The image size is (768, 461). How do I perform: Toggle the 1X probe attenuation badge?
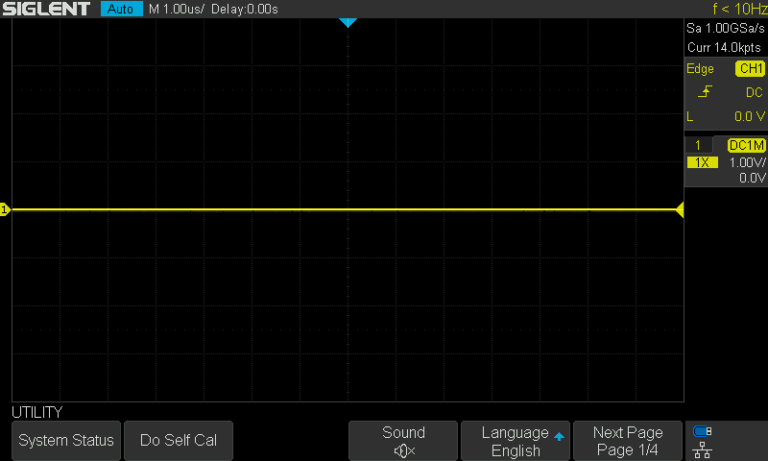(702, 162)
